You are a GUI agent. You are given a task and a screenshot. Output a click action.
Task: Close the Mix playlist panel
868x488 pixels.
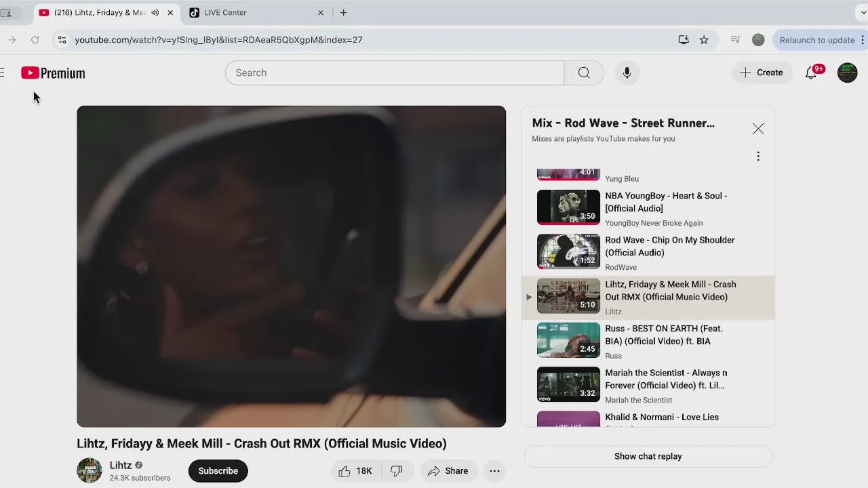pyautogui.click(x=758, y=129)
